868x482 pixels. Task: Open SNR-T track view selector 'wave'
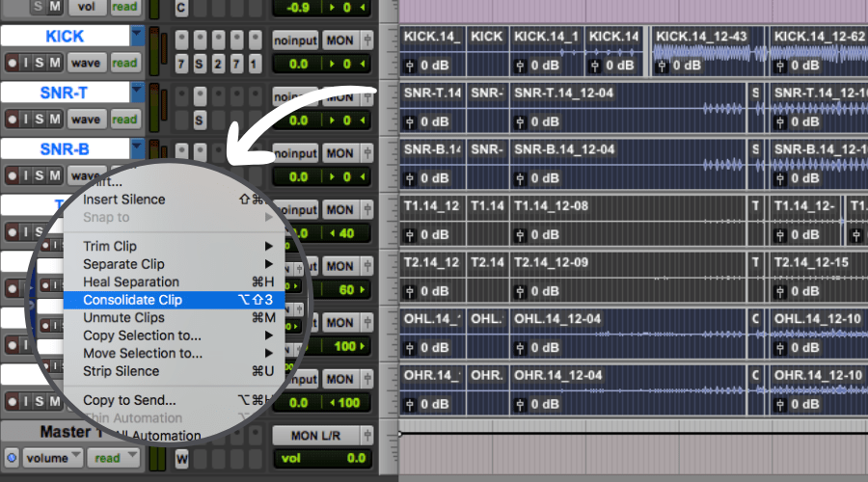(x=86, y=119)
